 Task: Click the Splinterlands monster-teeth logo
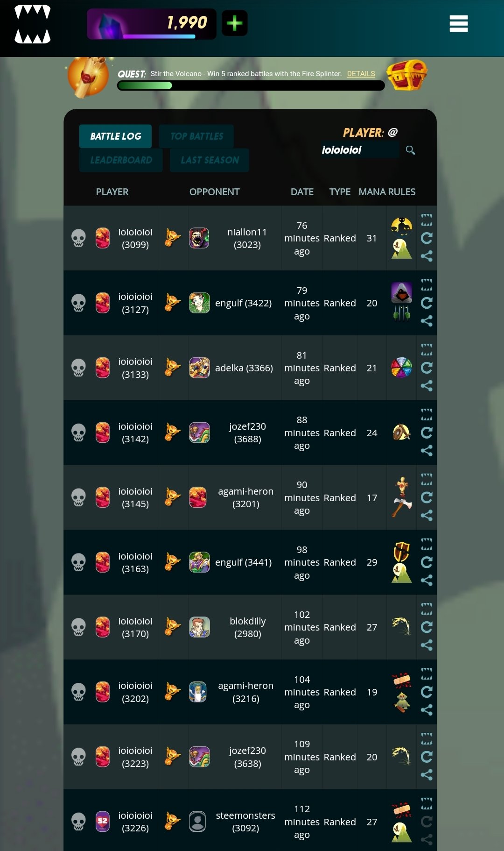pyautogui.click(x=32, y=24)
